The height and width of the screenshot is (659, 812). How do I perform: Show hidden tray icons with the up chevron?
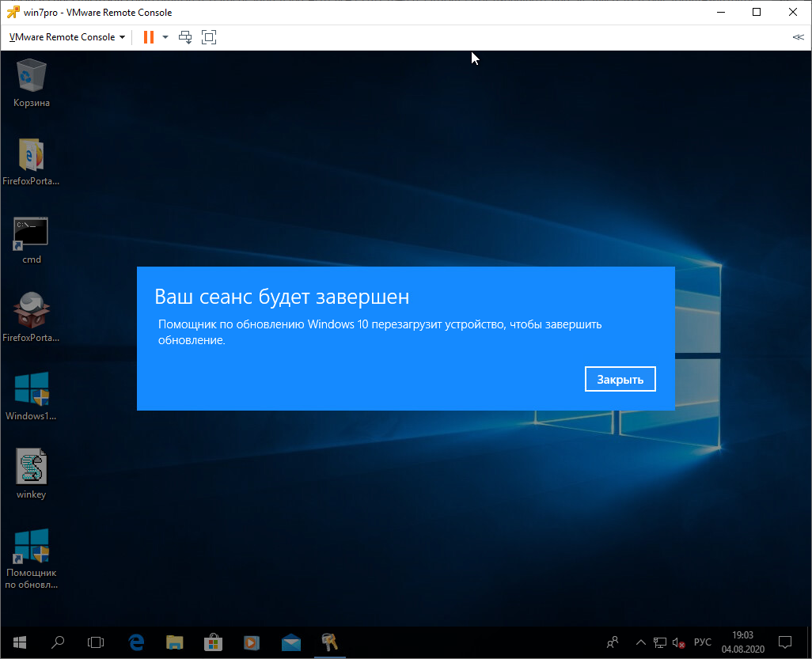click(x=640, y=642)
